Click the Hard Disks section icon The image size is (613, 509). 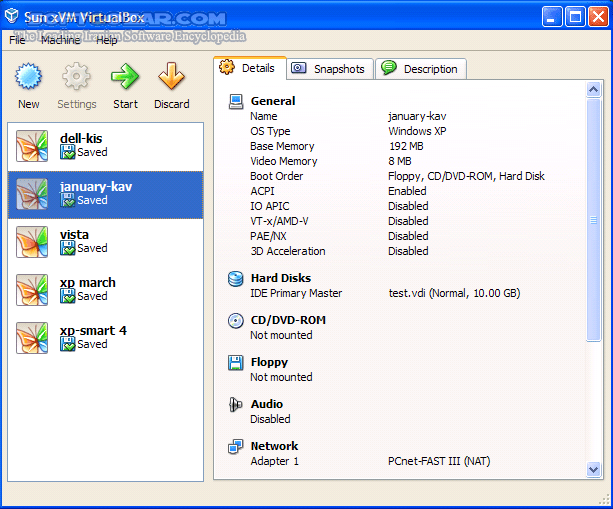coord(236,279)
